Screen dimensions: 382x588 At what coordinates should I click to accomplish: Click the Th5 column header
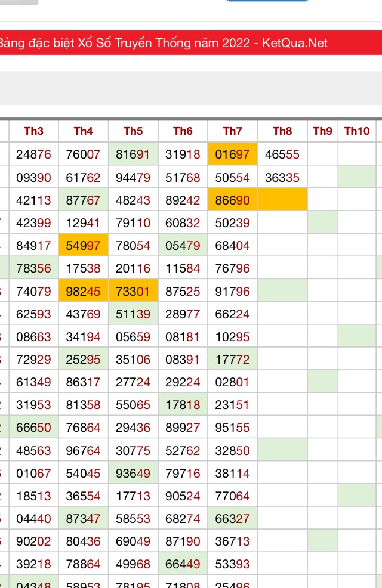(133, 131)
